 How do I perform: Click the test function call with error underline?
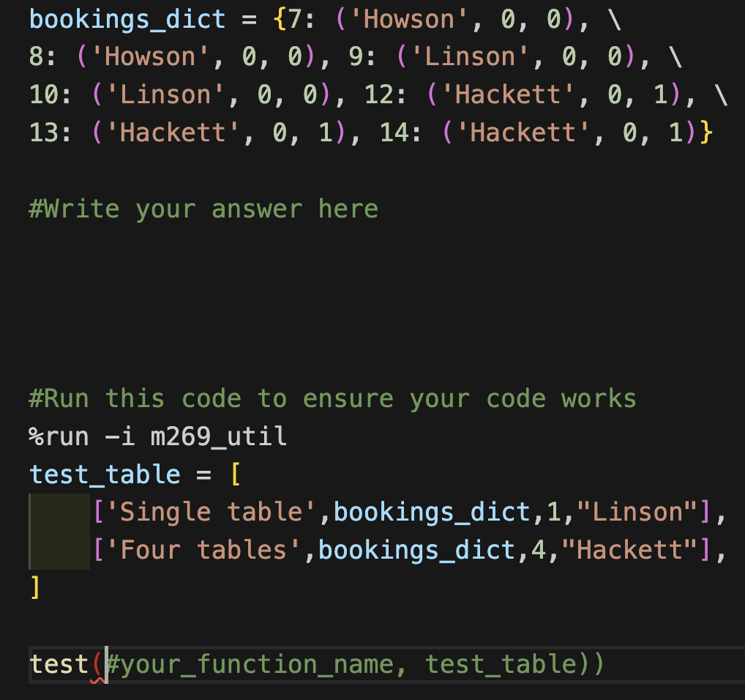point(62,663)
